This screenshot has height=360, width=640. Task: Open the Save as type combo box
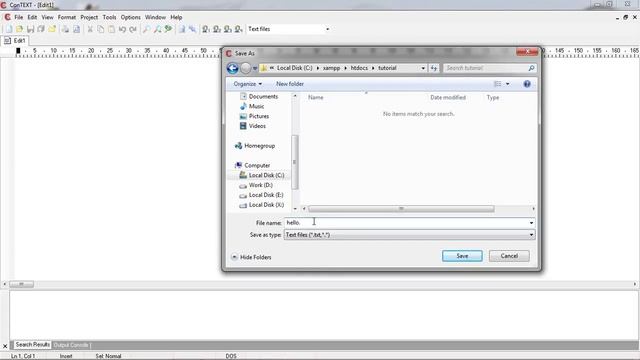[x=409, y=235]
